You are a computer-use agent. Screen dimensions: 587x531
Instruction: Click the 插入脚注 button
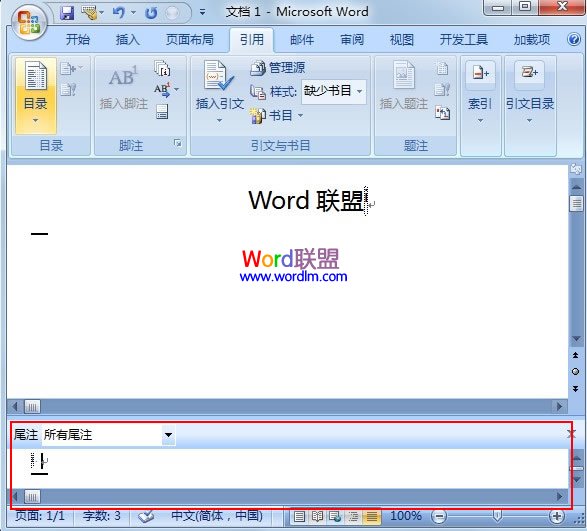click(x=124, y=88)
